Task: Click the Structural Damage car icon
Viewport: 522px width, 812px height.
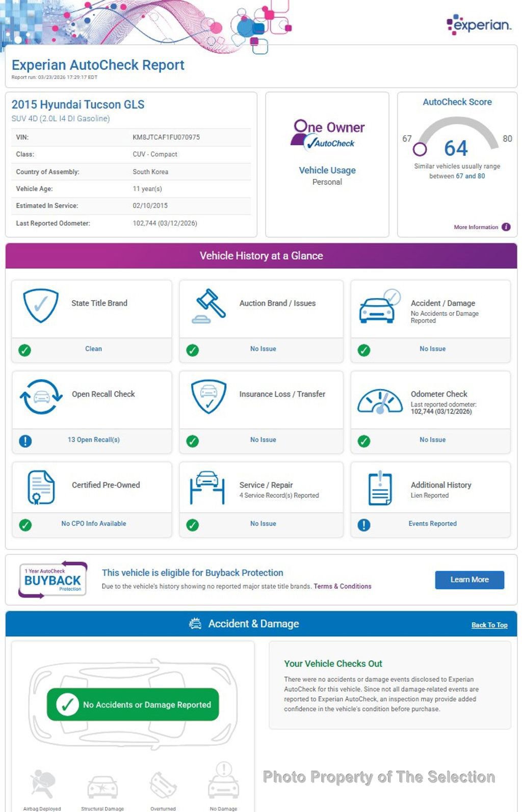Action: click(102, 787)
